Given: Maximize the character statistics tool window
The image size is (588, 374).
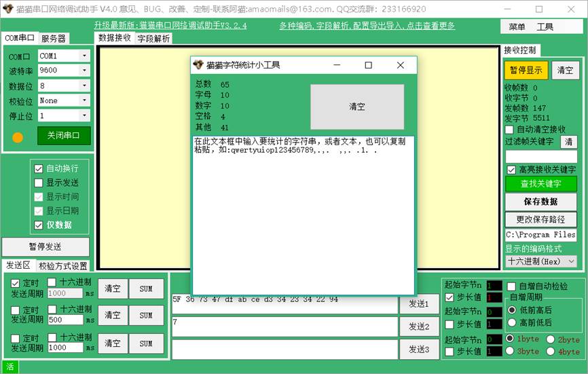Looking at the screenshot, I should click(368, 65).
